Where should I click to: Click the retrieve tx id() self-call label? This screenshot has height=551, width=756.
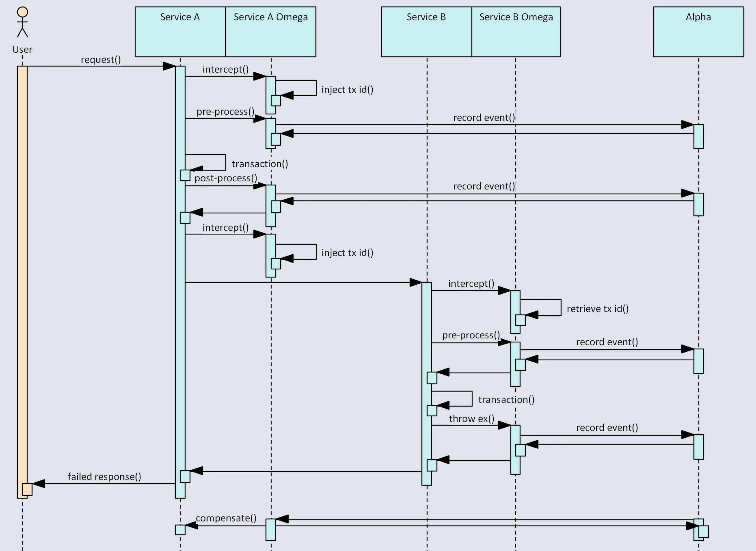[597, 309]
